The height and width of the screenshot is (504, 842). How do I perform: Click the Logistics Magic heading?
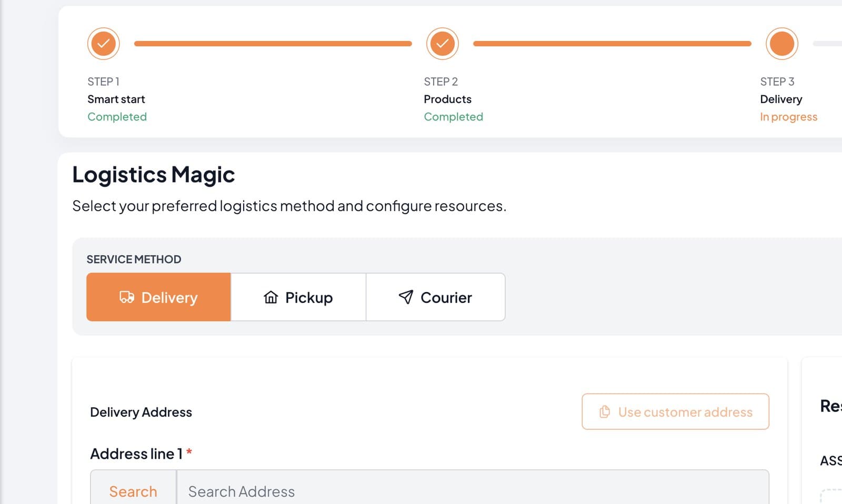pos(154,175)
